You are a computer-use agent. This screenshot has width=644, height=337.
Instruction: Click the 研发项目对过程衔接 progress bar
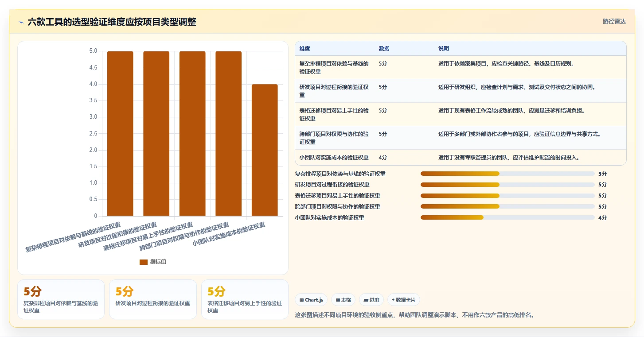(507, 185)
